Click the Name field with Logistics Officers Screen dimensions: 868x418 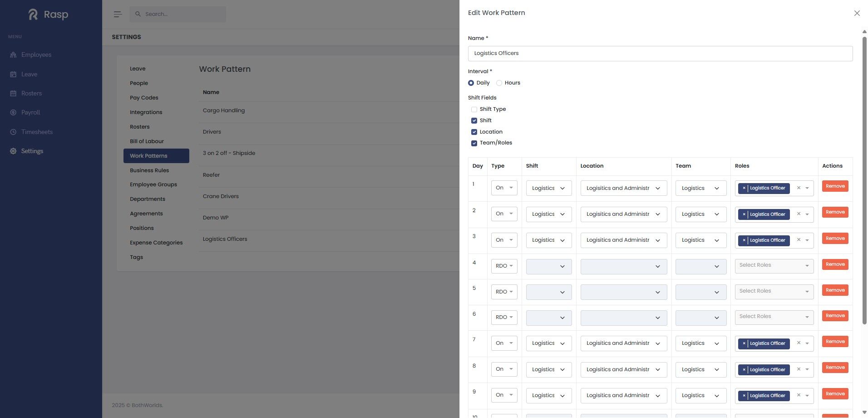tap(660, 54)
